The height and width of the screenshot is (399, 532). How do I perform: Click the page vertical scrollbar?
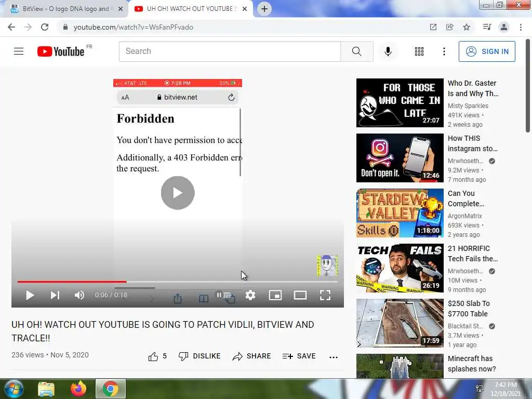528,87
